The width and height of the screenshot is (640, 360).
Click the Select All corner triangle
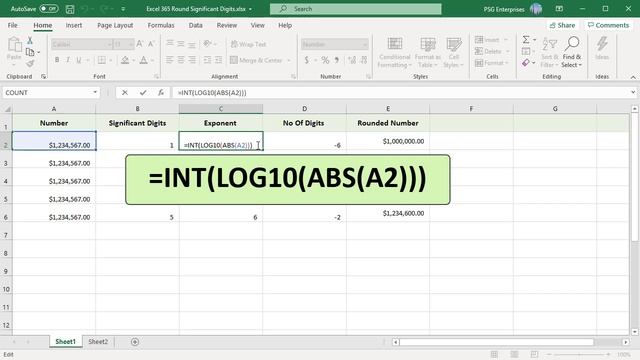tap(7, 109)
